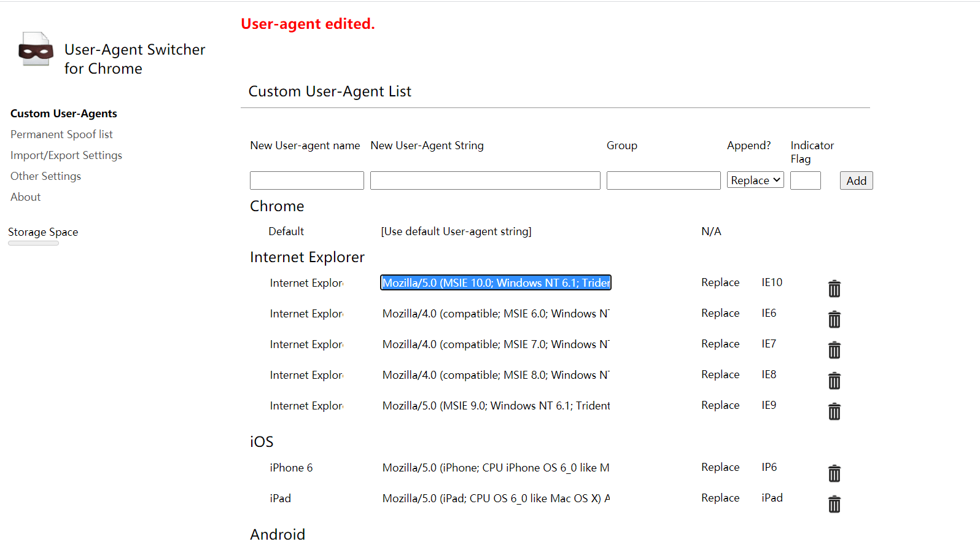The height and width of the screenshot is (547, 980).
Task: Click the iPhone user-agent string
Action: tap(496, 468)
